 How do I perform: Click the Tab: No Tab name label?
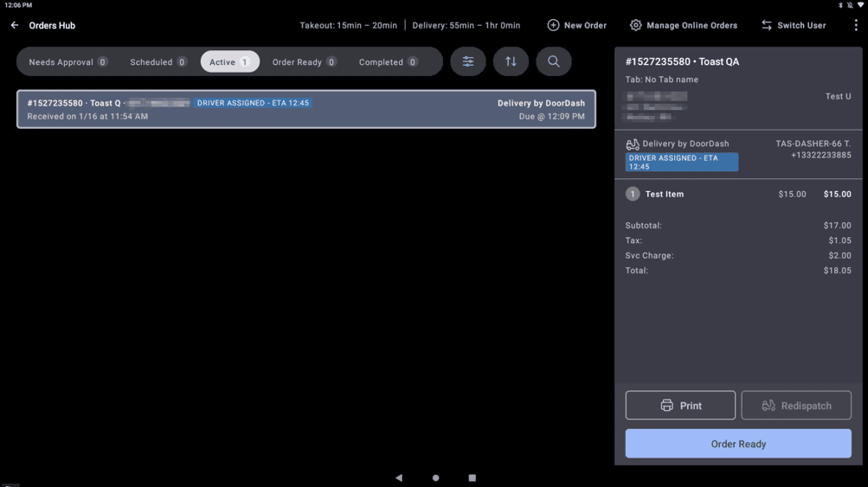pyautogui.click(x=661, y=80)
